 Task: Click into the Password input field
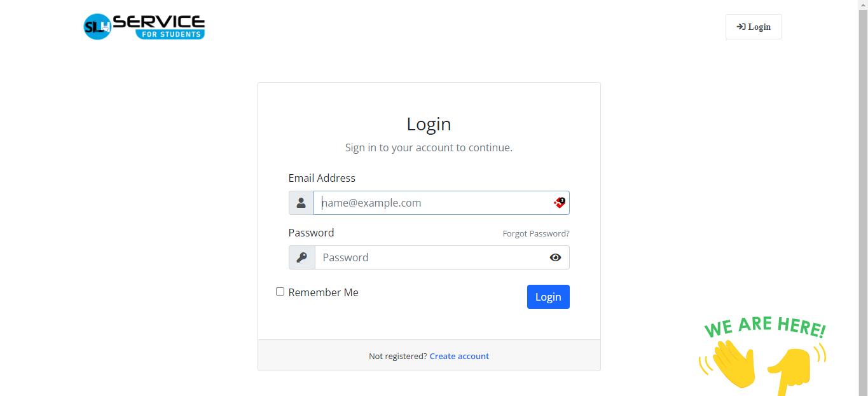[429, 257]
